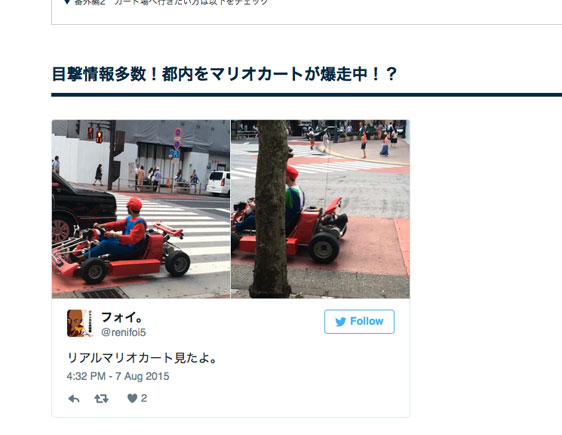
Task: Click the heading 目撃情報多数！都内をマリオカートが爆走中！？
Action: pyautogui.click(x=225, y=74)
